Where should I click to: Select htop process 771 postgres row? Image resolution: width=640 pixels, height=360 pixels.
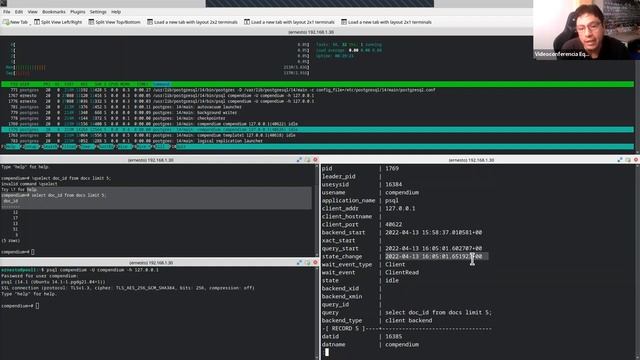tap(318, 90)
